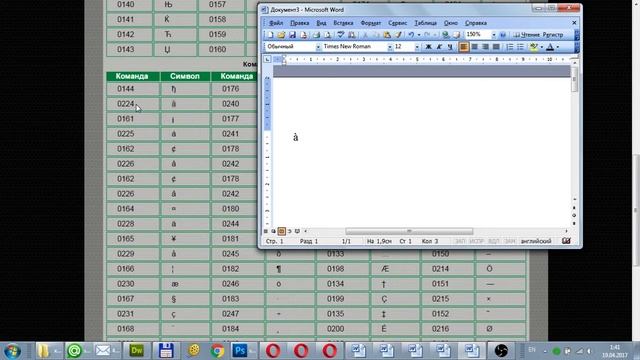Click the Регистр button
This screenshot has height=360, width=640.
tap(553, 35)
